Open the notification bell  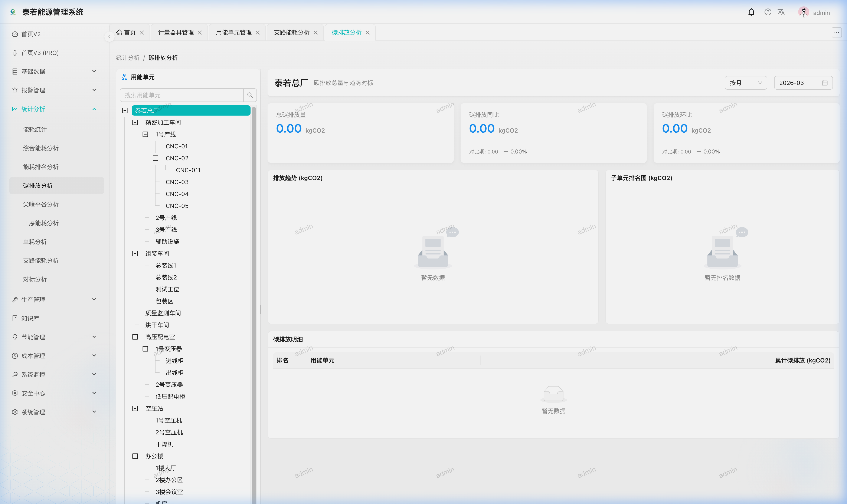(751, 12)
